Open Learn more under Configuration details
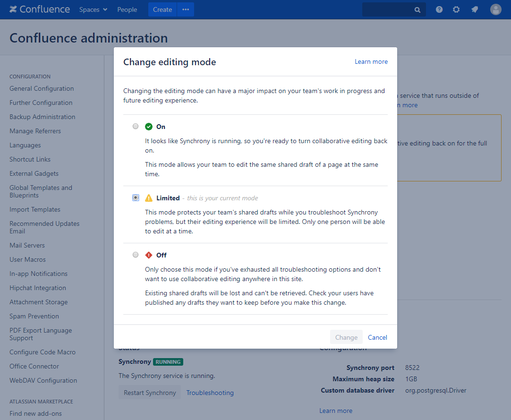The height and width of the screenshot is (420, 511). click(336, 411)
